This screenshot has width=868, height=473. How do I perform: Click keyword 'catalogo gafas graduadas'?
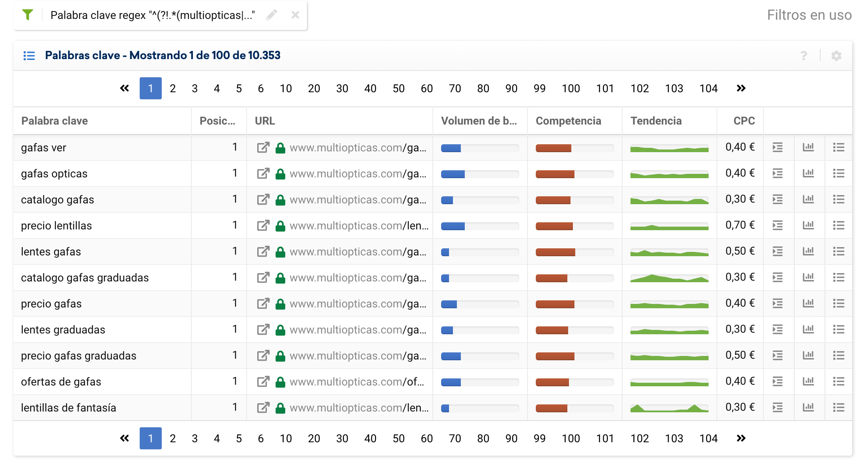(85, 277)
